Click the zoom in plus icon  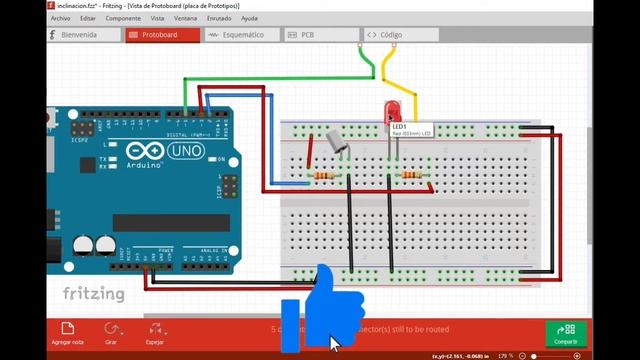pyautogui.click(x=577, y=356)
